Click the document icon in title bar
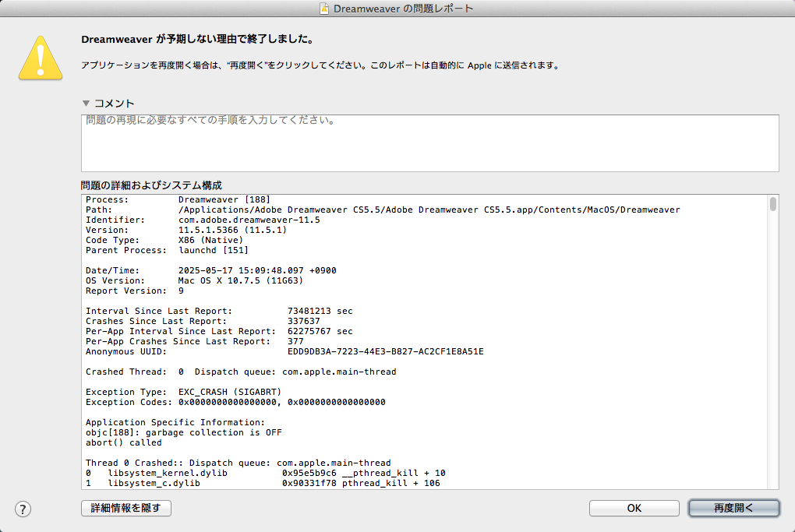The height and width of the screenshot is (532, 795). click(x=324, y=9)
